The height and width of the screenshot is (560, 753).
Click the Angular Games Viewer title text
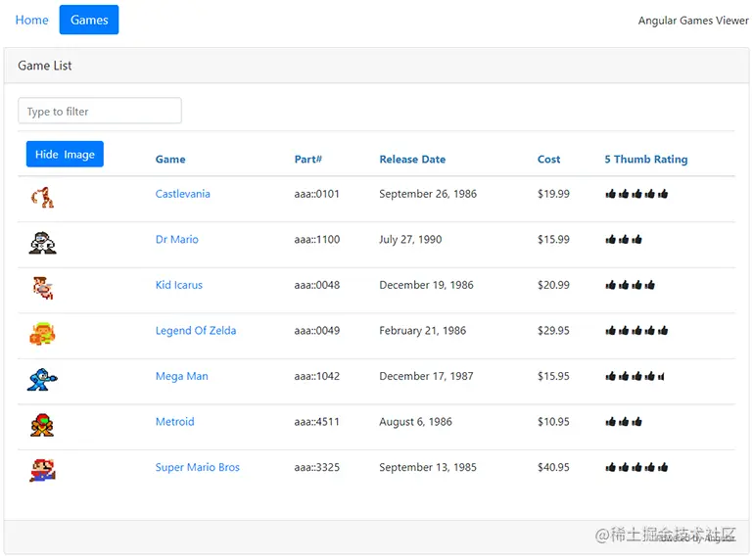[693, 21]
